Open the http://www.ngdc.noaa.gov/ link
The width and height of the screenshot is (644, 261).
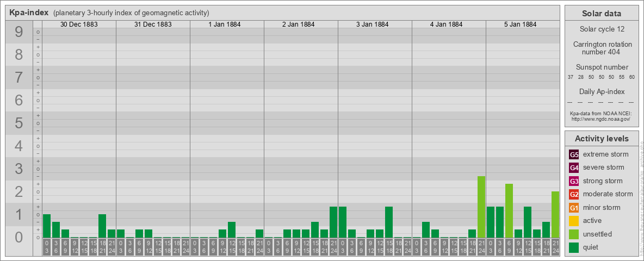click(602, 119)
